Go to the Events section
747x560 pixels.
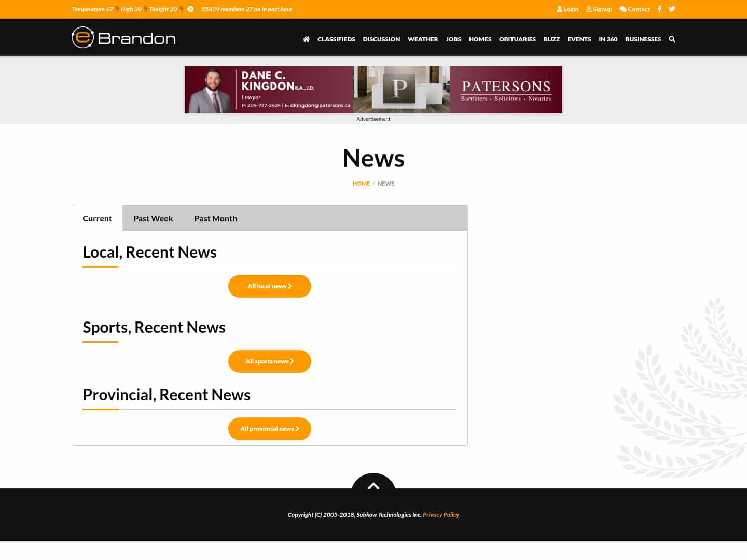579,39
